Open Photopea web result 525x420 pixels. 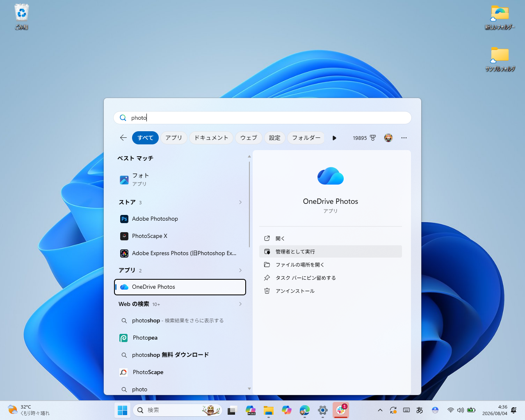(x=180, y=338)
